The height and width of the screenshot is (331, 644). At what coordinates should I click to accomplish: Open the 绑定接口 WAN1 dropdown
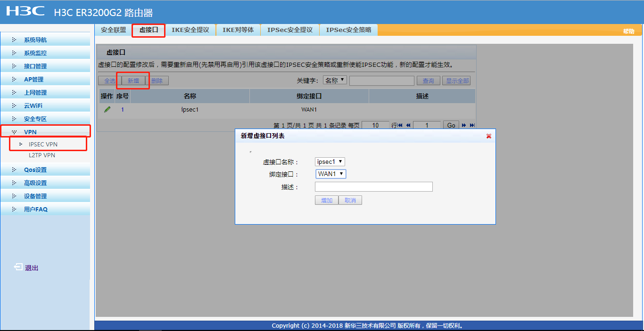pyautogui.click(x=330, y=174)
